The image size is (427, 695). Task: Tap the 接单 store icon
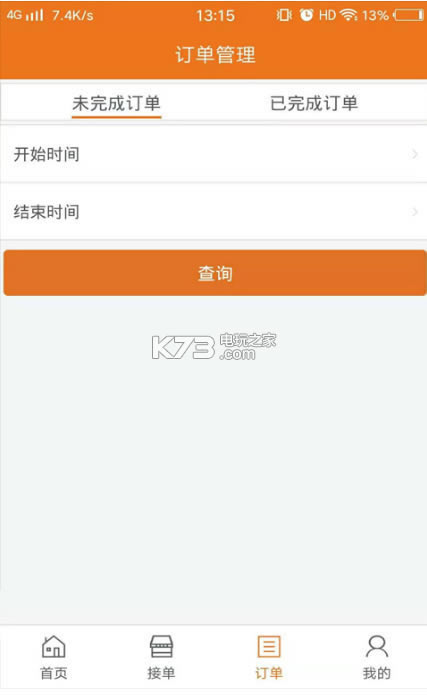pyautogui.click(x=161, y=646)
